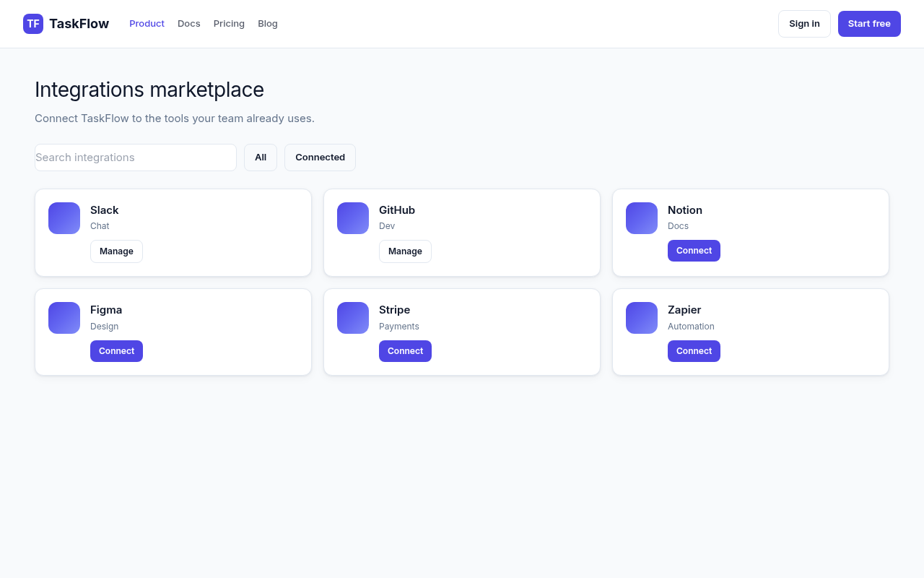Click the Dev category label
The width and height of the screenshot is (924, 578).
coord(387,226)
